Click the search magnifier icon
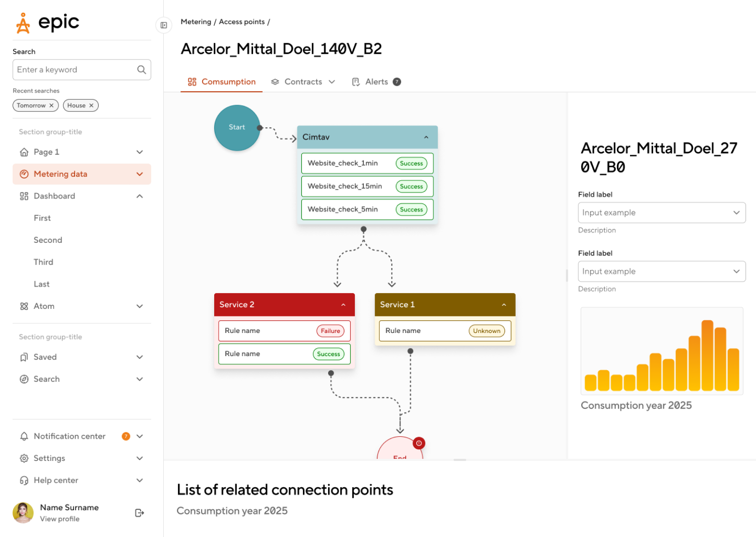756x537 pixels. point(142,70)
